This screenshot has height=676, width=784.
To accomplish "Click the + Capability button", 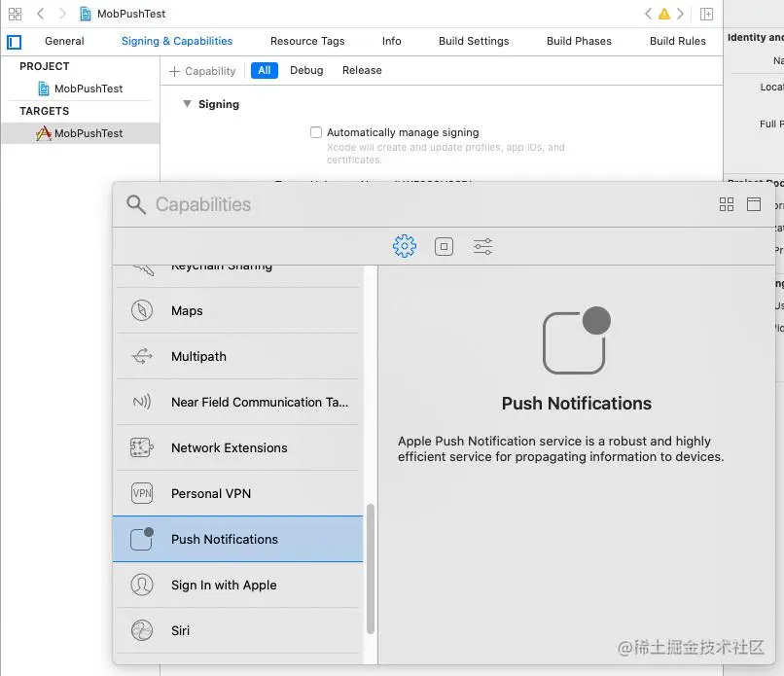I will coord(202,71).
